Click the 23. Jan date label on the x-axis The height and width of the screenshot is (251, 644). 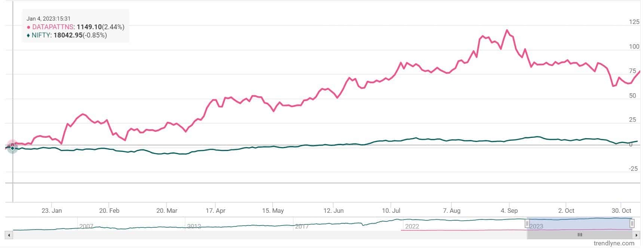[x=52, y=211]
